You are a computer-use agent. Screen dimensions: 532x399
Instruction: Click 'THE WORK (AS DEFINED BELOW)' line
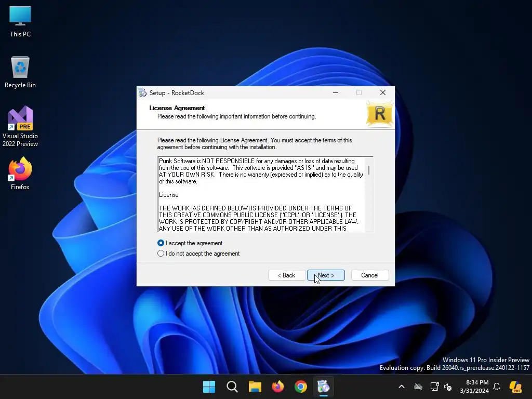(256, 208)
